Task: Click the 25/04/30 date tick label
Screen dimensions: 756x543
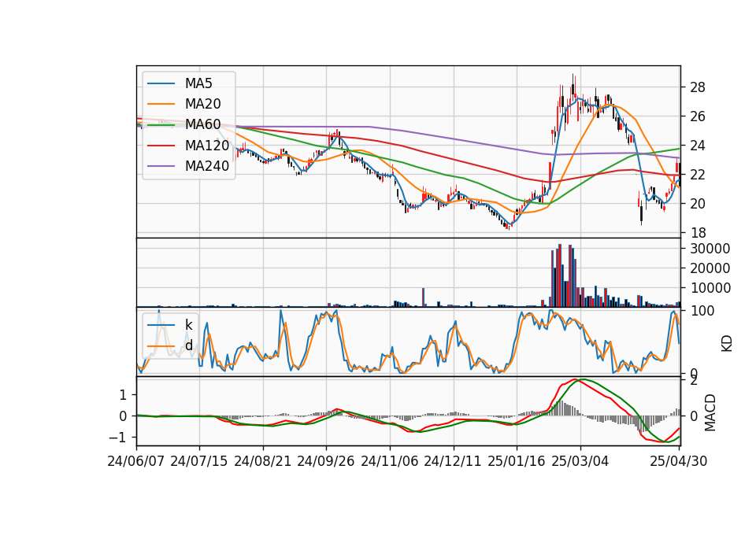Action: pos(679,461)
